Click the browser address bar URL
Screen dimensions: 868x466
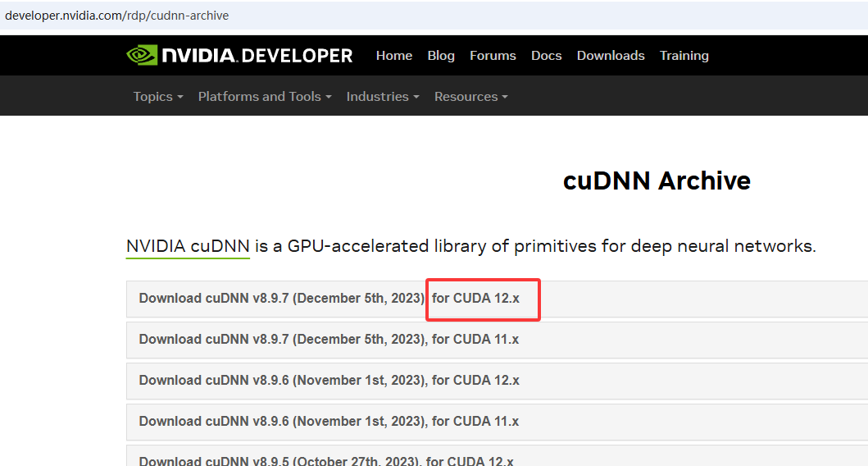117,16
